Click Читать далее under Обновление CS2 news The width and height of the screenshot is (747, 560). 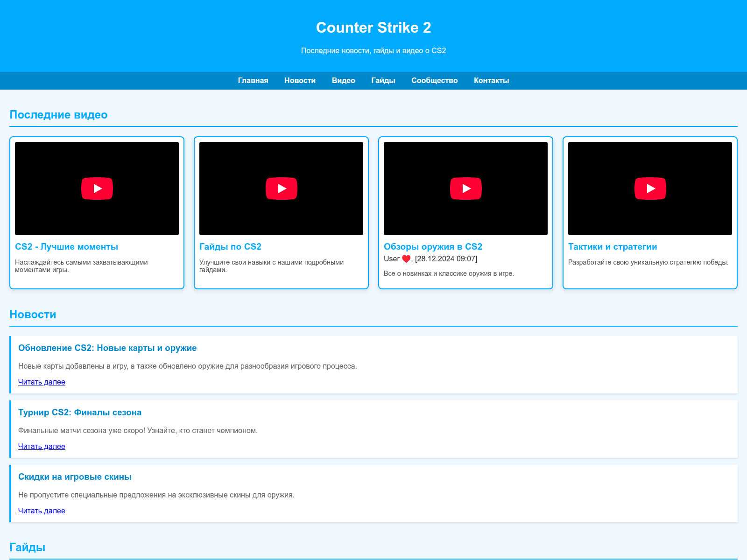click(42, 382)
